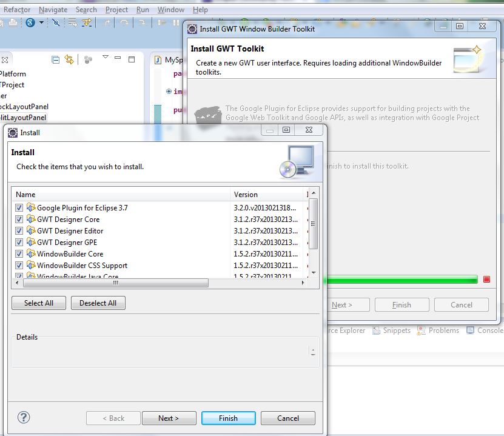Click Next in the Install dialog

click(x=169, y=418)
